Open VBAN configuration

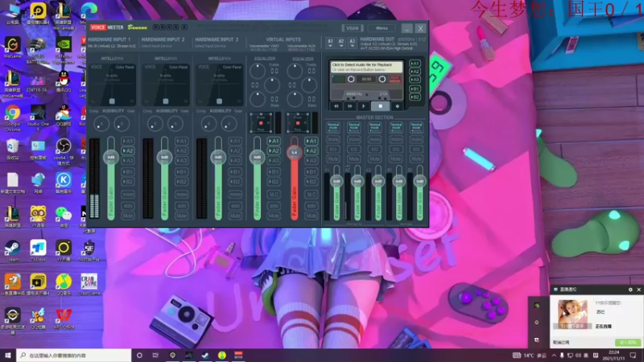[353, 28]
